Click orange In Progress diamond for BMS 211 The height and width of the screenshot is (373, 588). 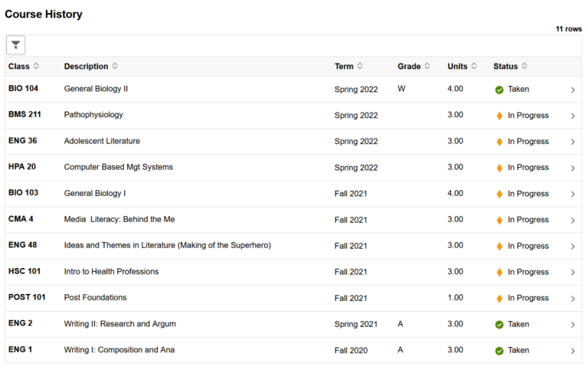point(499,116)
